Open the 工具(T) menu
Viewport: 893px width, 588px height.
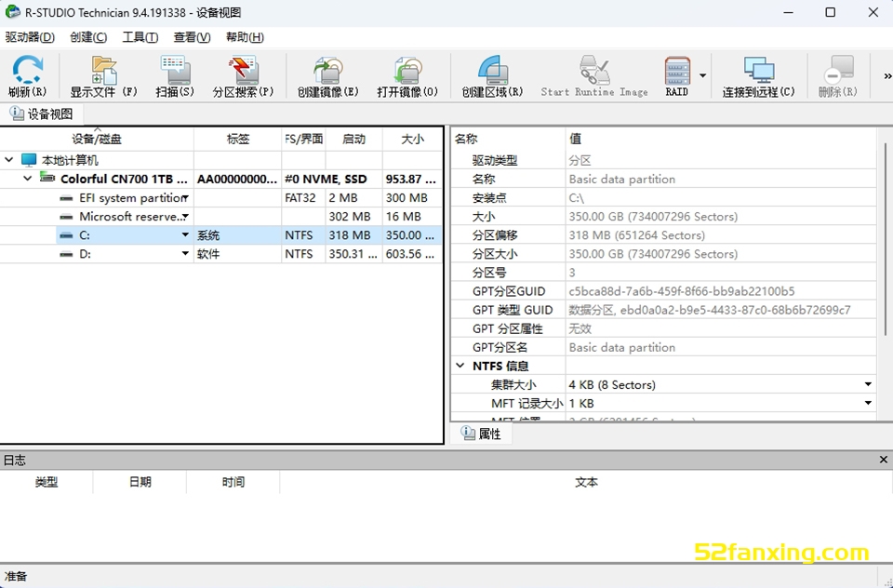(140, 37)
